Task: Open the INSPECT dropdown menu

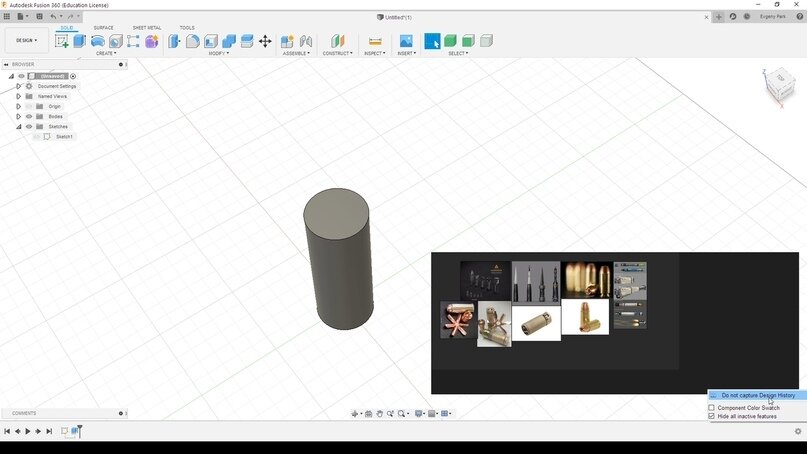Action: click(375, 54)
